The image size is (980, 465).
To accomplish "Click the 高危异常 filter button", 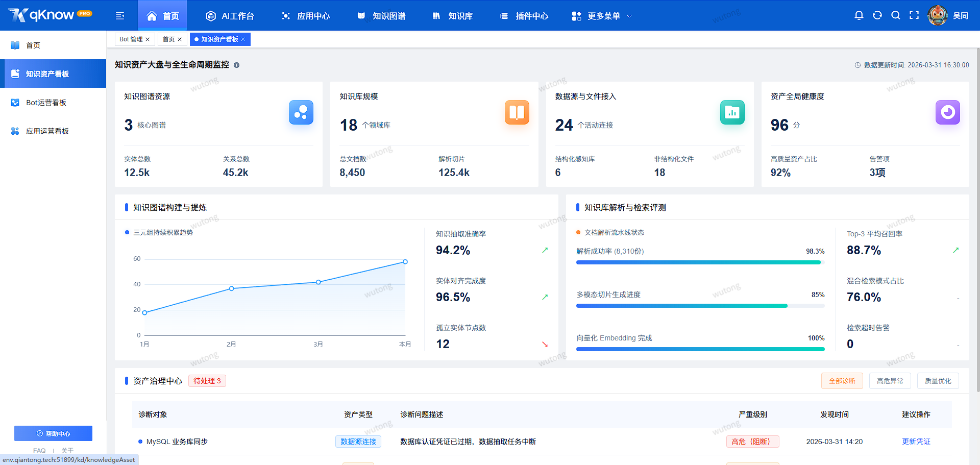I will pos(890,381).
